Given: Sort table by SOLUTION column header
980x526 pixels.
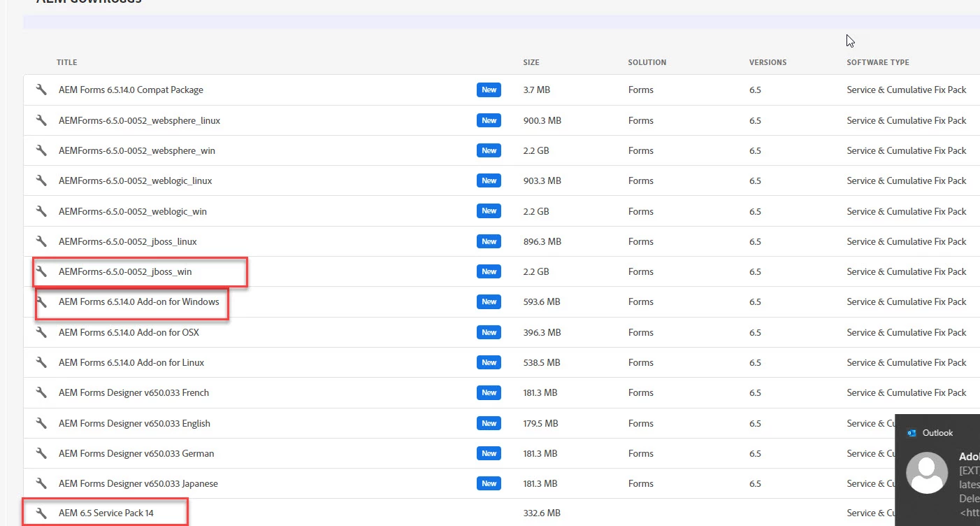Looking at the screenshot, I should 647,62.
